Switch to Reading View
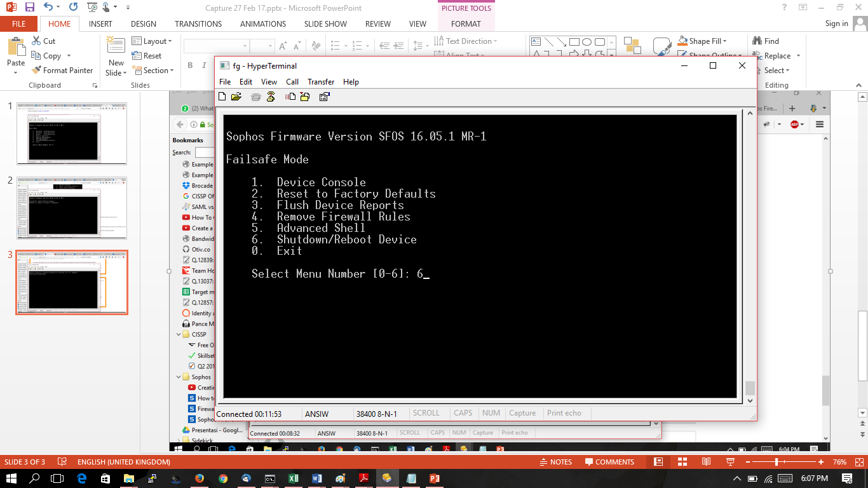The image size is (868, 488). [706, 462]
